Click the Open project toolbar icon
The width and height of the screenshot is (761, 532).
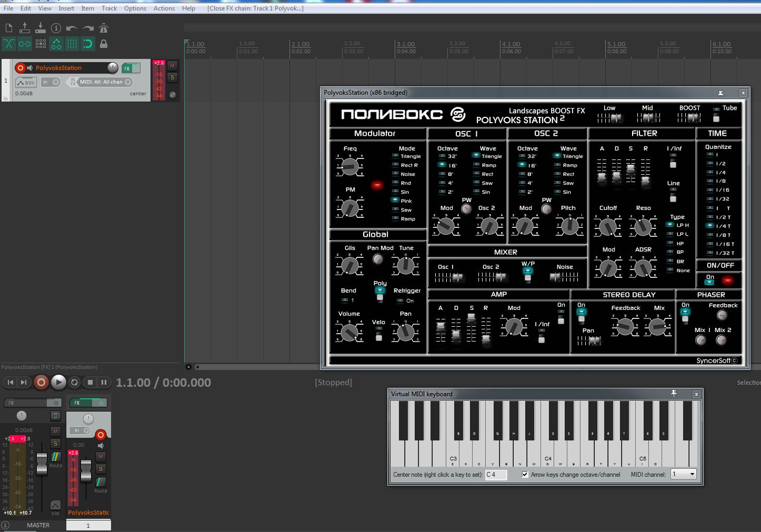(x=24, y=28)
